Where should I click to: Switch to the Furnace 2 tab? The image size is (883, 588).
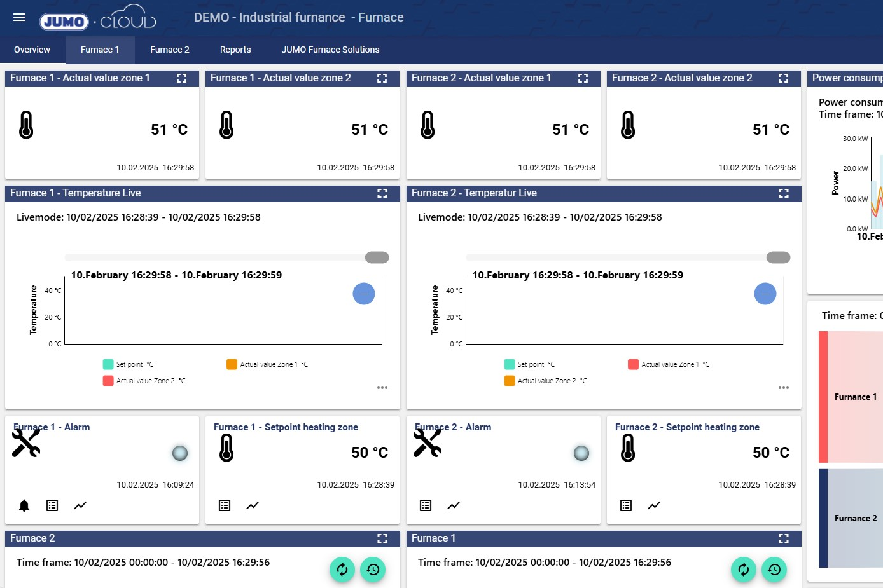coord(170,50)
